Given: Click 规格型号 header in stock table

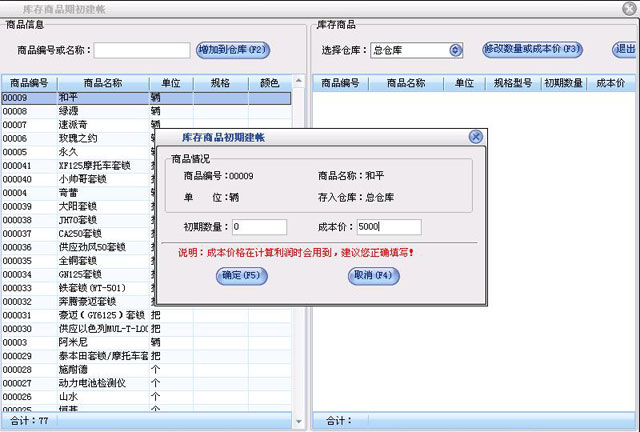Looking at the screenshot, I should pyautogui.click(x=512, y=84).
